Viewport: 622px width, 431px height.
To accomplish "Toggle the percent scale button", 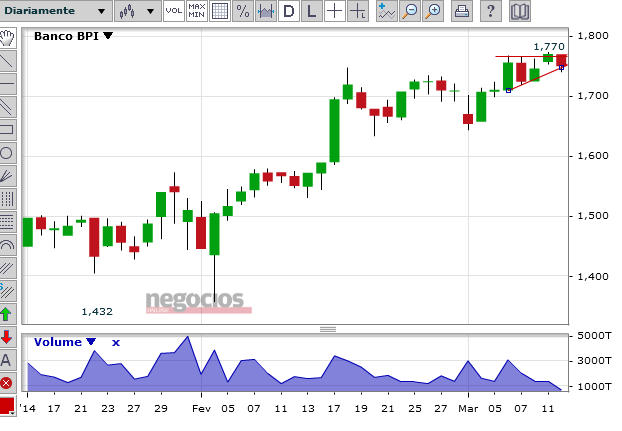I will [x=243, y=11].
